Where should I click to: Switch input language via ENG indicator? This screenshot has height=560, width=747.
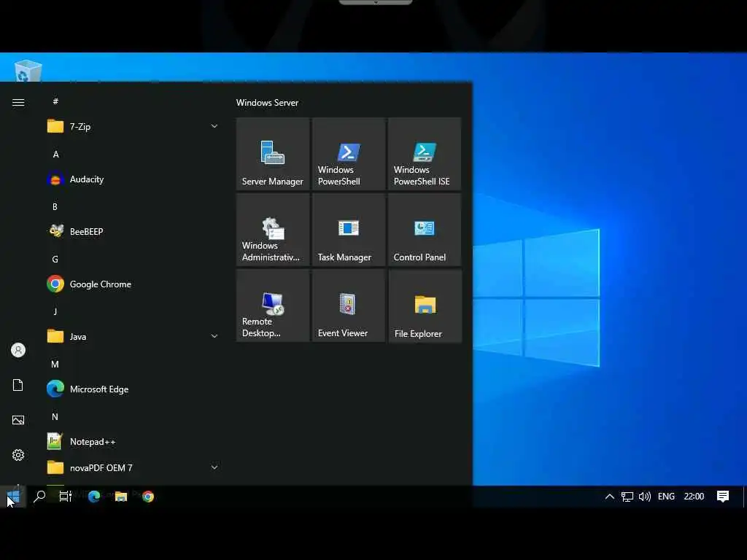[x=666, y=497]
